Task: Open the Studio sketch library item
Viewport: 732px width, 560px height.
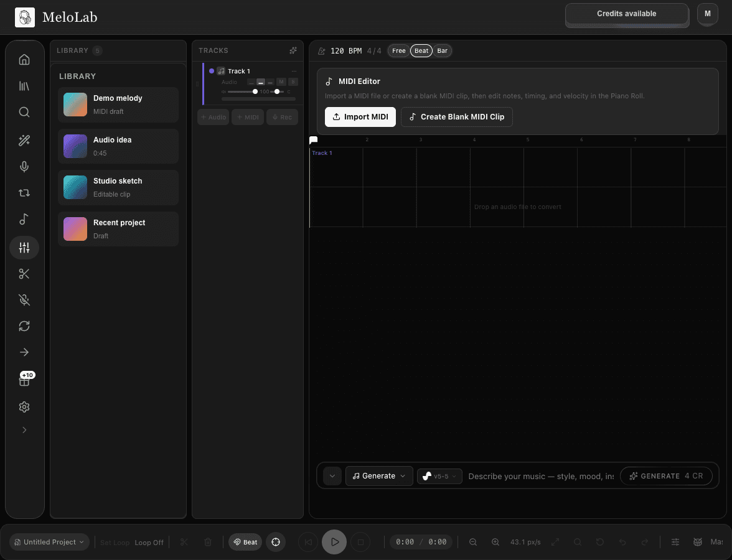Action: point(118,188)
